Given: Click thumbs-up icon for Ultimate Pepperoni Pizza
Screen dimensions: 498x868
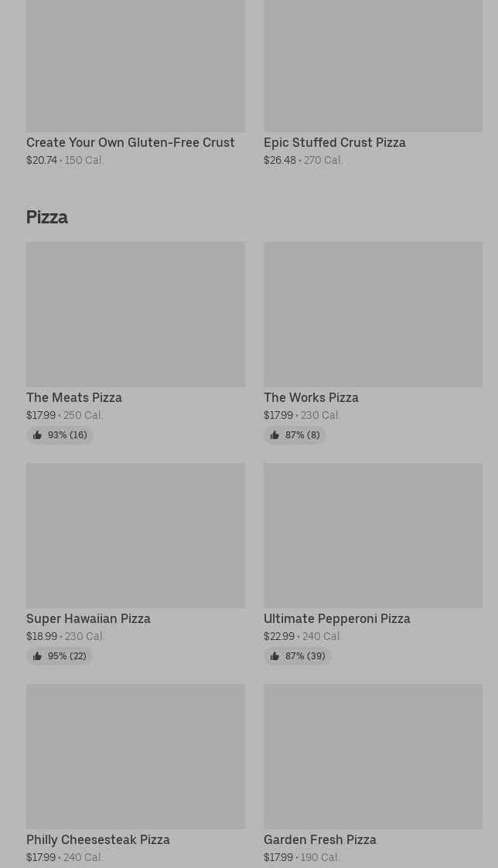Looking at the screenshot, I should (x=275, y=656).
